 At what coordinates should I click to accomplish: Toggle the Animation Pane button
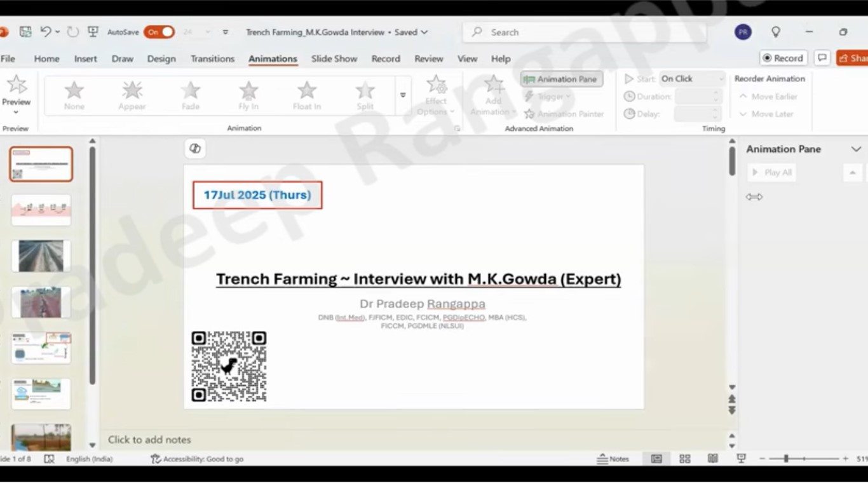(562, 79)
